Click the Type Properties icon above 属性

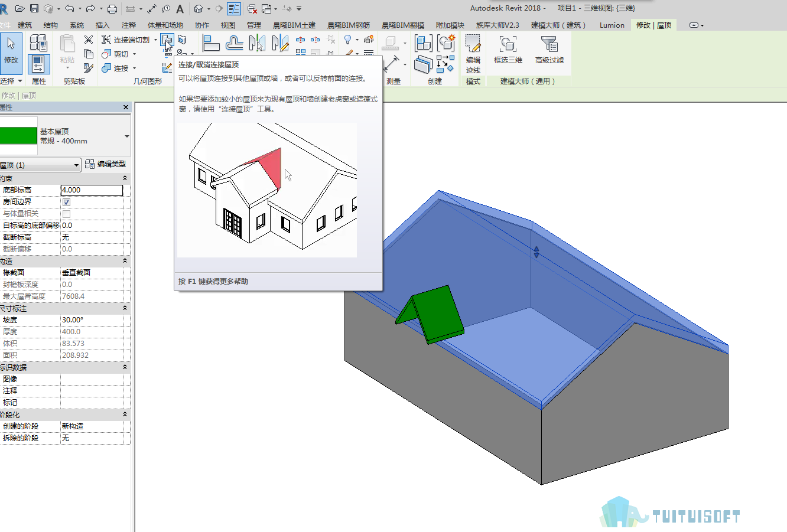38,43
